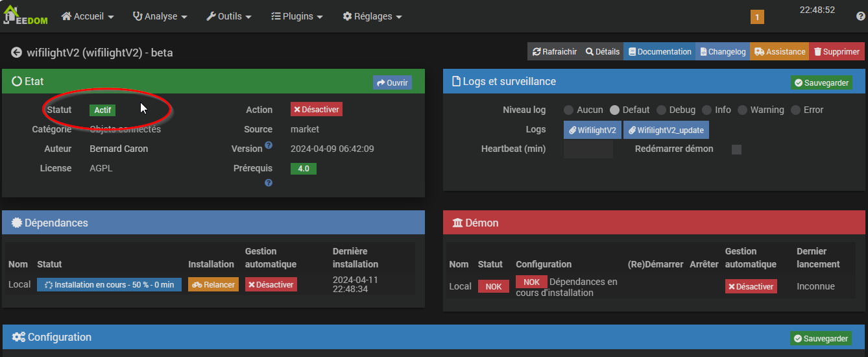Request Assistance for the plugin
Image resolution: width=868 pixels, height=357 pixels.
point(780,52)
